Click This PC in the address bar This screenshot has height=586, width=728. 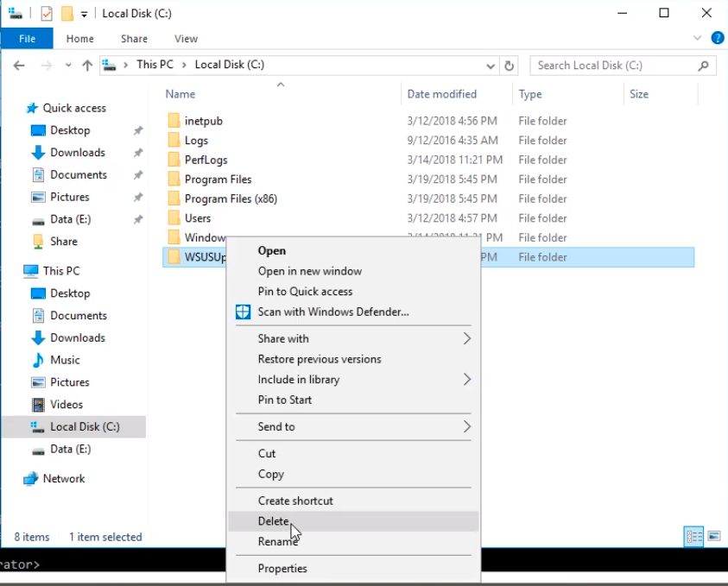(155, 65)
